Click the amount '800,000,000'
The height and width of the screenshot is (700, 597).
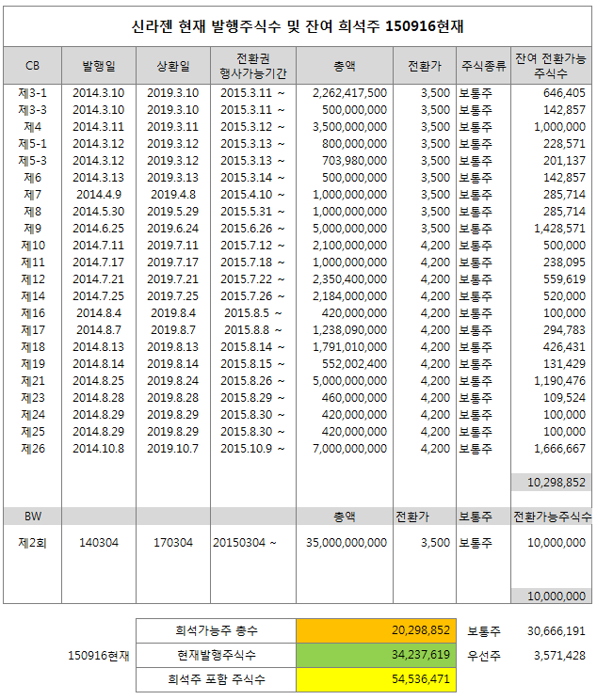point(354,144)
